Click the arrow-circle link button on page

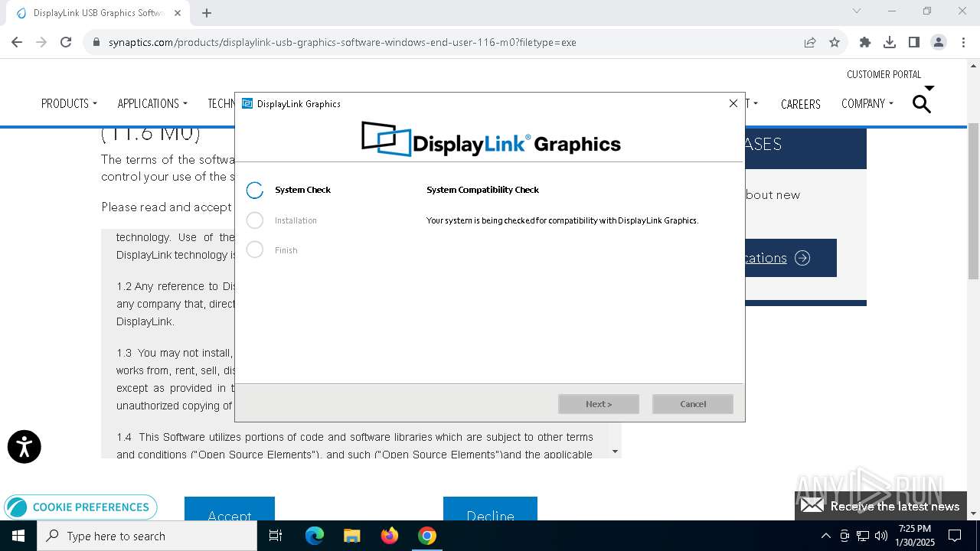pos(802,258)
